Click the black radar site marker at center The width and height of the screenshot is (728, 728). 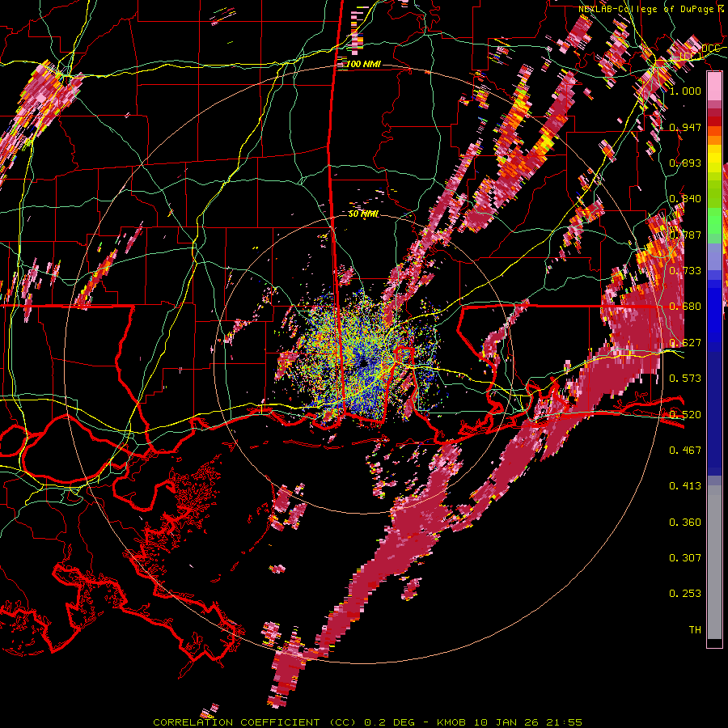point(365,363)
